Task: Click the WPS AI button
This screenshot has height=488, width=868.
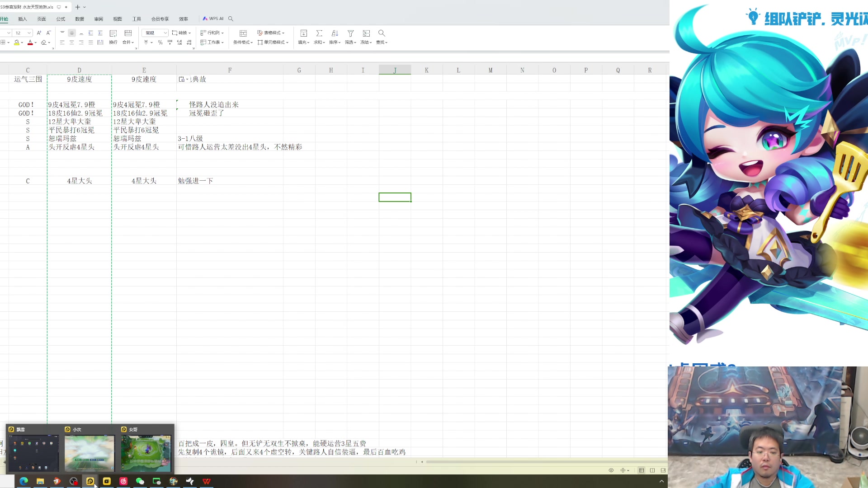Action: (213, 19)
